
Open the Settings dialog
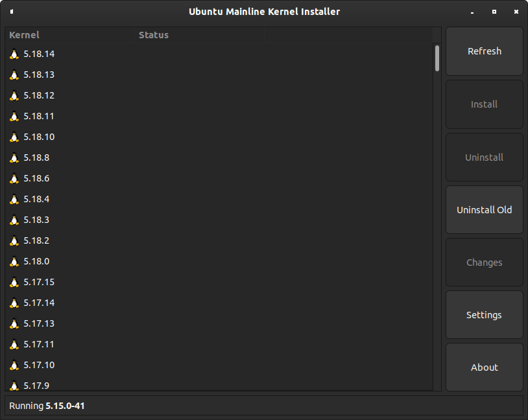(484, 315)
